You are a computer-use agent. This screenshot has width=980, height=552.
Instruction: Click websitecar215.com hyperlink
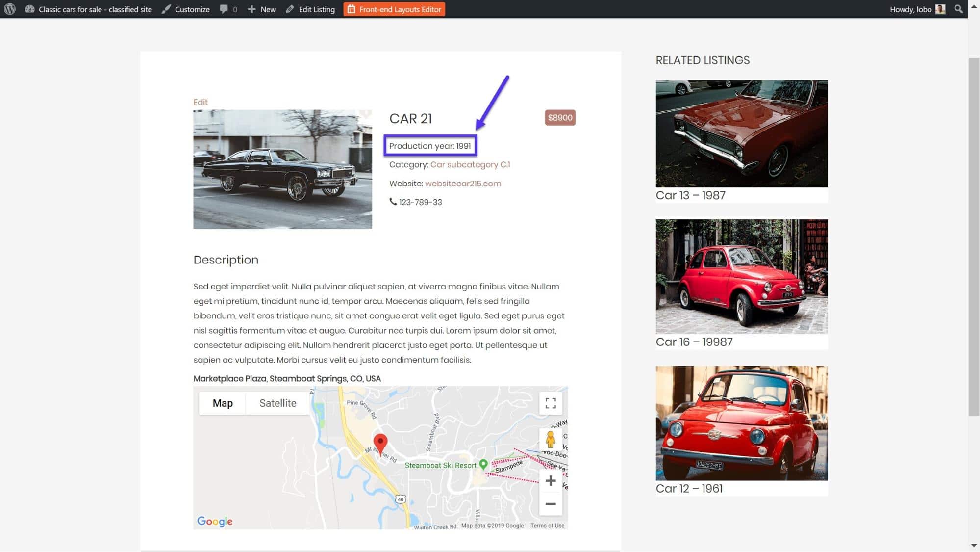[x=463, y=183]
